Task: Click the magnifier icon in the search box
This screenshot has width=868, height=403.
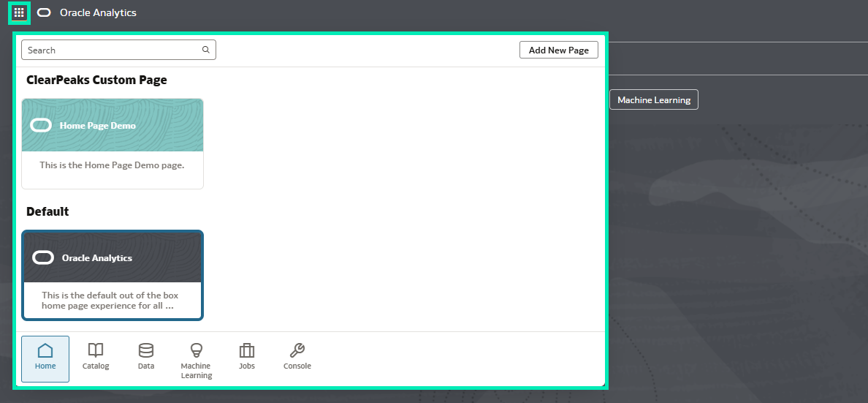Action: [x=206, y=50]
